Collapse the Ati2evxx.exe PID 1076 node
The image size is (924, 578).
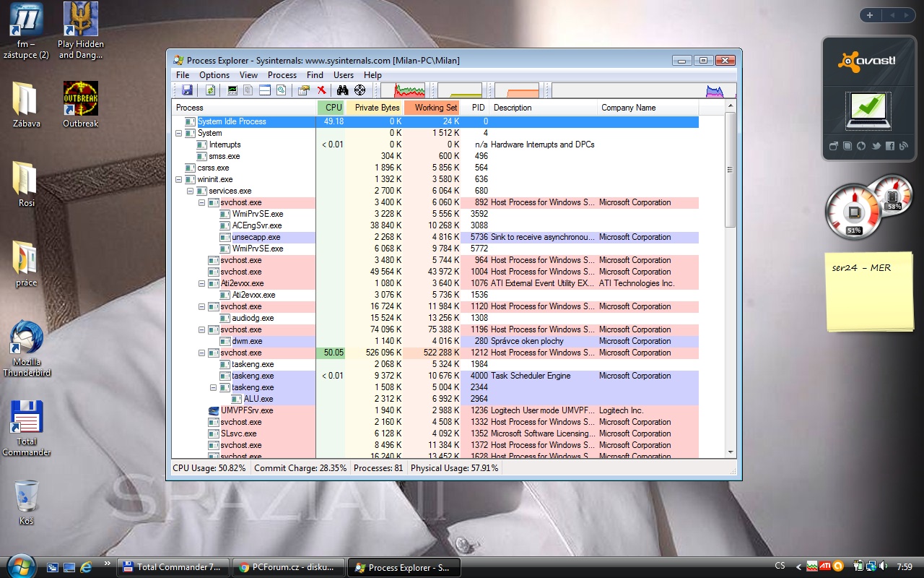point(202,283)
